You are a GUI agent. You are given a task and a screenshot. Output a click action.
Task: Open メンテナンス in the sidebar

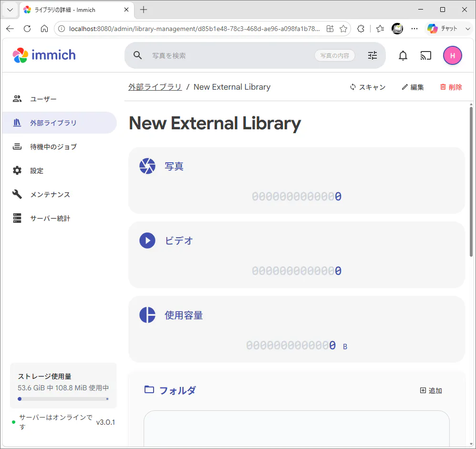(x=60, y=194)
